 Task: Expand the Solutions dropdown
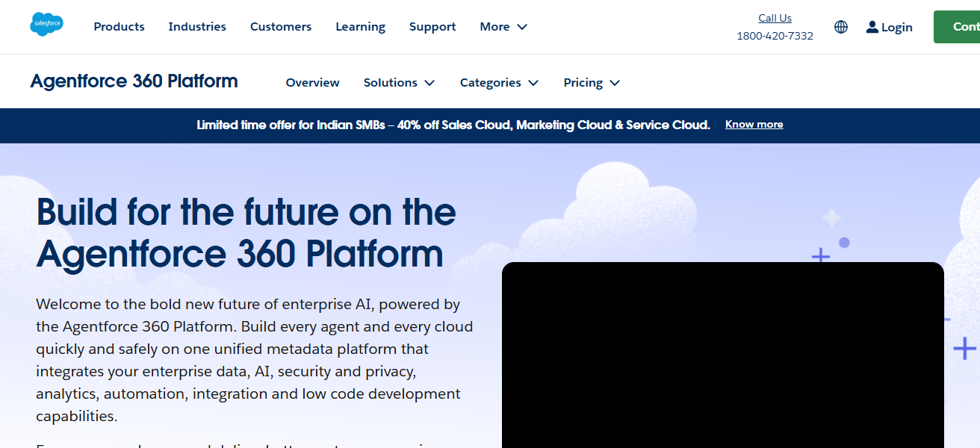[x=399, y=82]
